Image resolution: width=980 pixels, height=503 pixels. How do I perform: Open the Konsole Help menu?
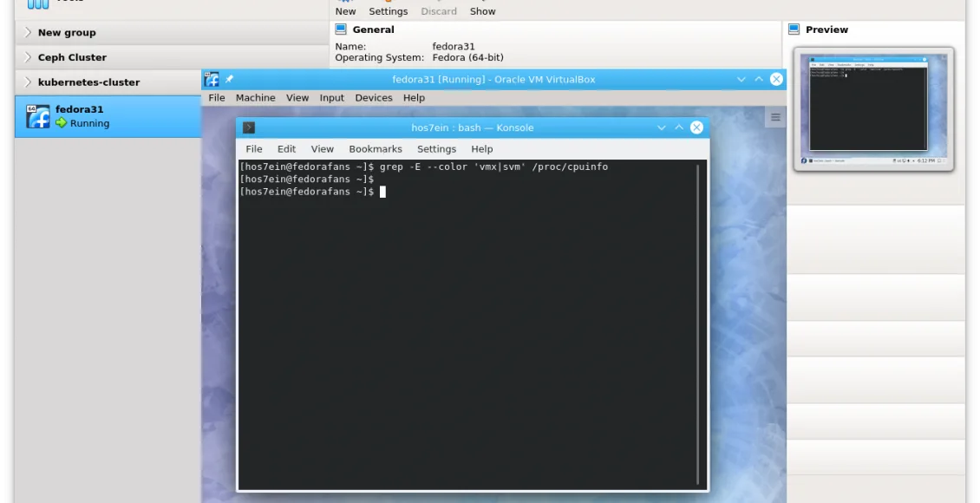tap(482, 148)
